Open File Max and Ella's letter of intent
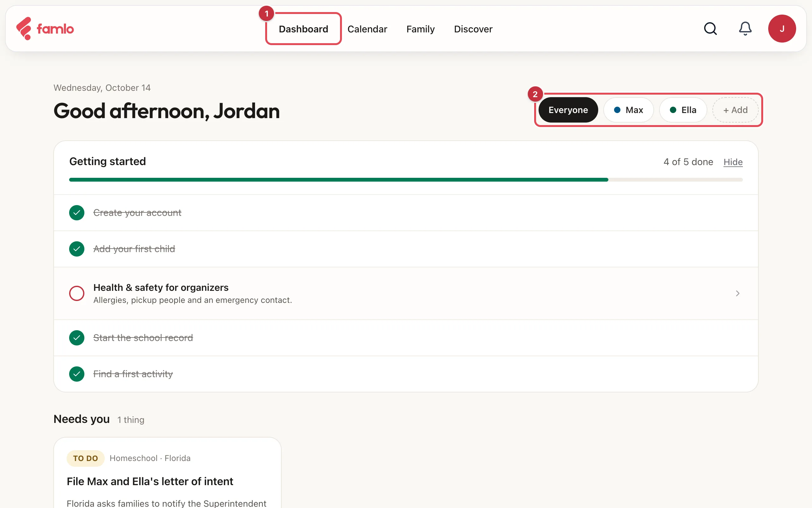 click(x=150, y=481)
